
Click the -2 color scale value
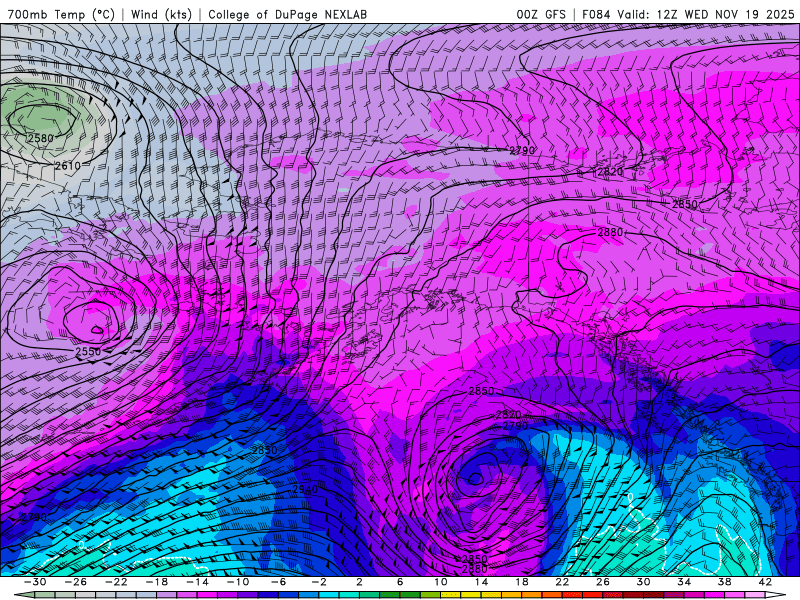(319, 582)
